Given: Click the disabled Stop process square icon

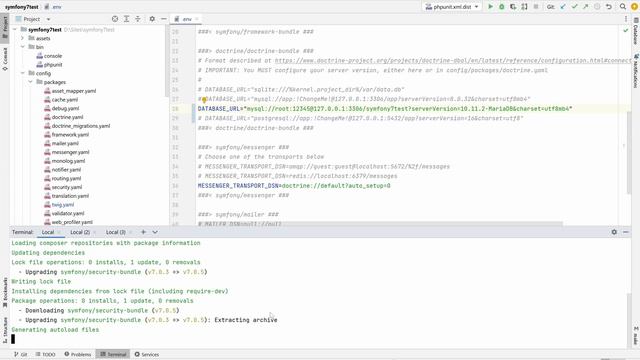Looking at the screenshot, I should [x=536, y=7].
